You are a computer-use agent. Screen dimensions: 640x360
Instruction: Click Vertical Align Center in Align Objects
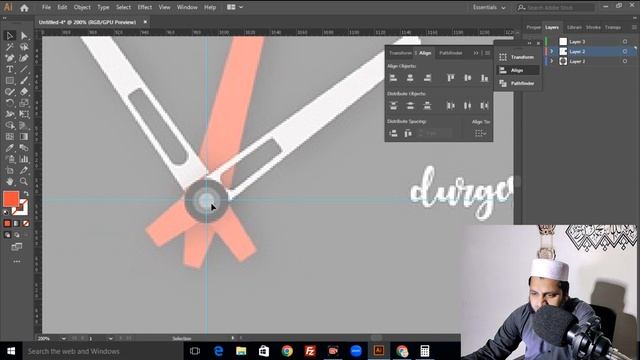click(x=467, y=78)
